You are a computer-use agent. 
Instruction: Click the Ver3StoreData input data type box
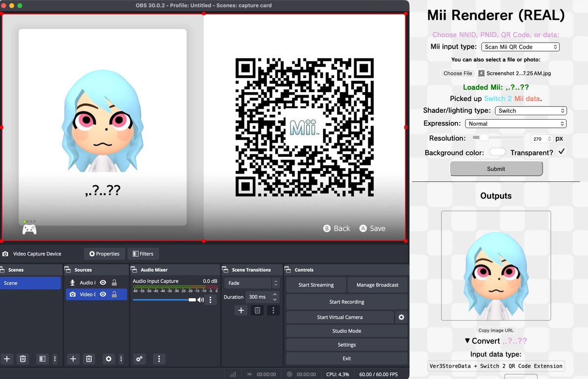click(496, 366)
